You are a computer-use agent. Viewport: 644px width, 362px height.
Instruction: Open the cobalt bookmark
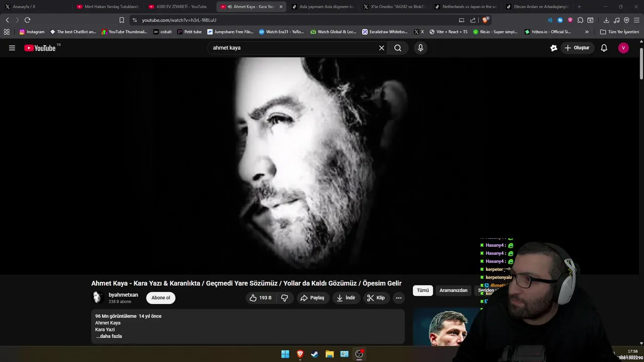pyautogui.click(x=163, y=32)
